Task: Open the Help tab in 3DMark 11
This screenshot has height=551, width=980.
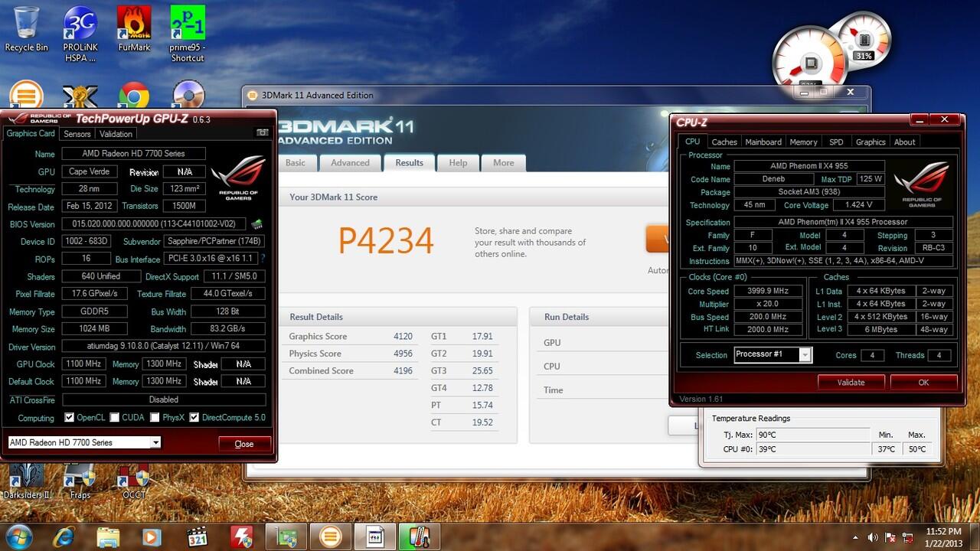Action: pos(458,162)
